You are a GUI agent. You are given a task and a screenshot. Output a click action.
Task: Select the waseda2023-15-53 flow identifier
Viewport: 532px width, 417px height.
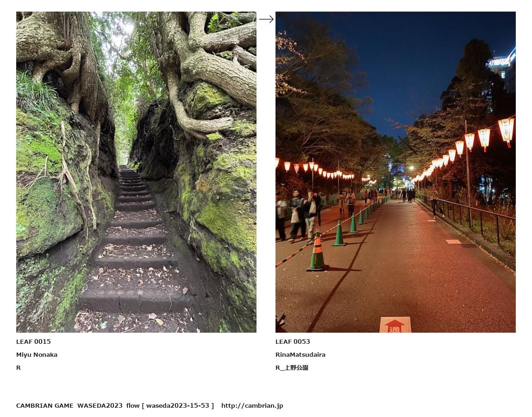click(178, 405)
